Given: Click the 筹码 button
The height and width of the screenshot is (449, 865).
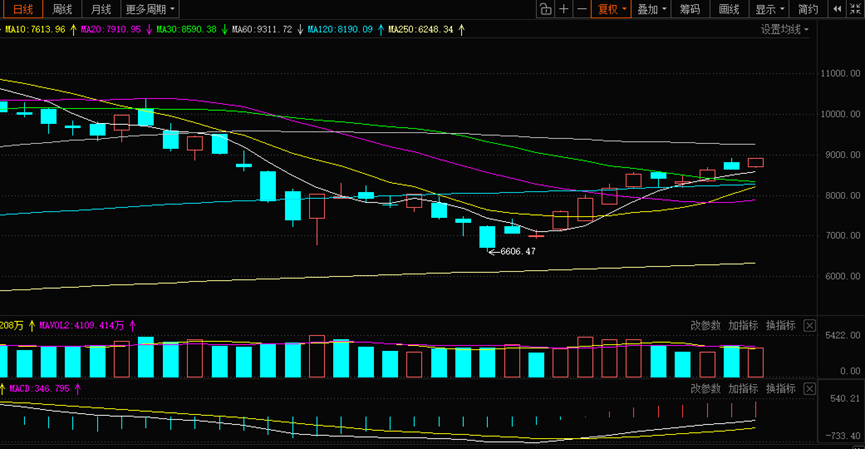Looking at the screenshot, I should click(690, 9).
